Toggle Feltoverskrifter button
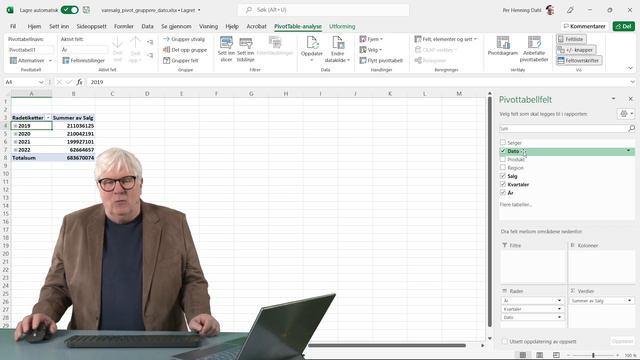640x360 pixels. tap(578, 60)
